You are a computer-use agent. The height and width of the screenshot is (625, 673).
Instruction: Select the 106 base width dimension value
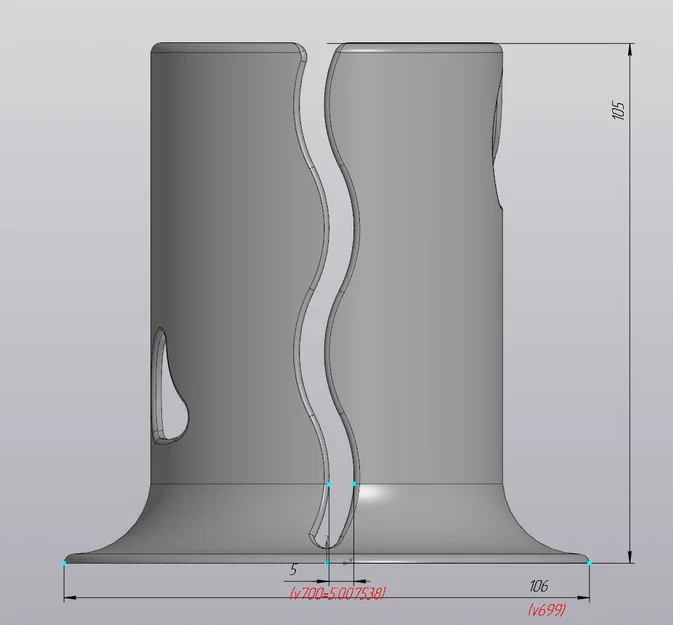pyautogui.click(x=539, y=586)
